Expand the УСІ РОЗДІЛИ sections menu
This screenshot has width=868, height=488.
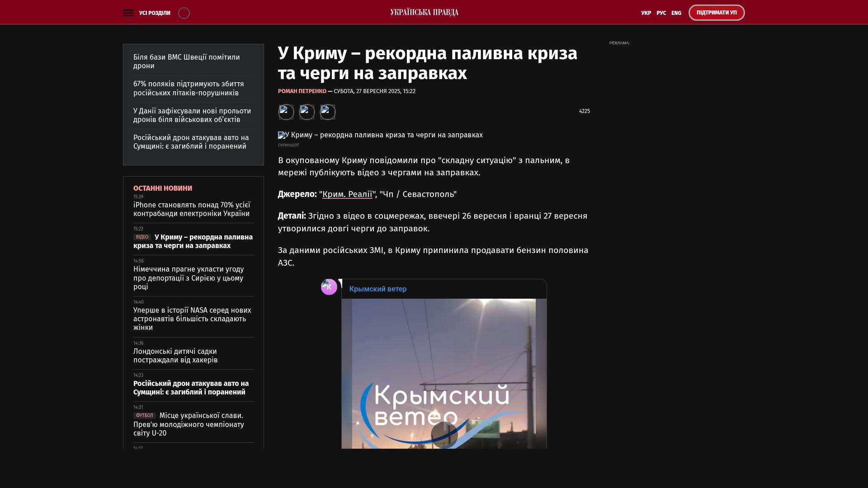pyautogui.click(x=155, y=13)
